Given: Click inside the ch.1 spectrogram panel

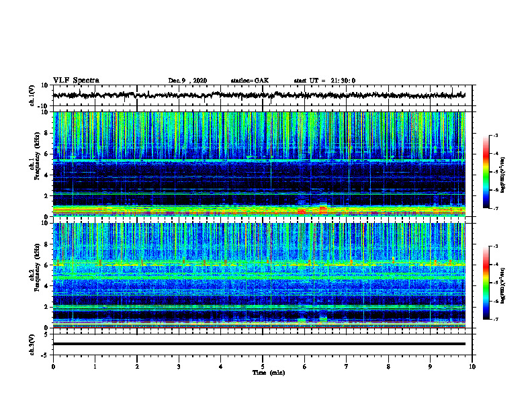Looking at the screenshot, I should (x=259, y=164).
